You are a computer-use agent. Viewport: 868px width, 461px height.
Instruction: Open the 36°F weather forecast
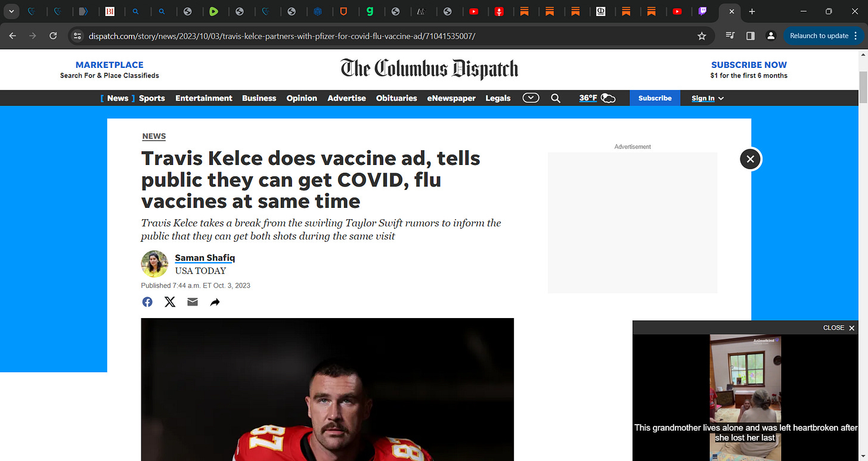(x=597, y=98)
